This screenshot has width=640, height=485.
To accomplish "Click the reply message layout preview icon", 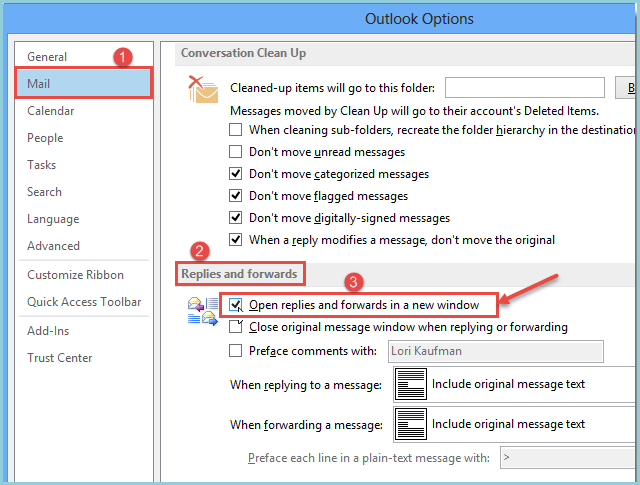I will click(x=411, y=384).
